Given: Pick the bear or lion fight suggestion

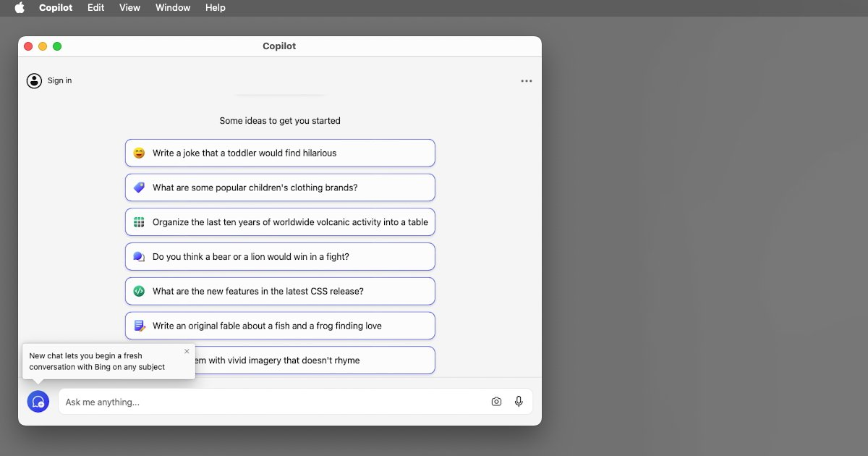Looking at the screenshot, I should click(280, 257).
